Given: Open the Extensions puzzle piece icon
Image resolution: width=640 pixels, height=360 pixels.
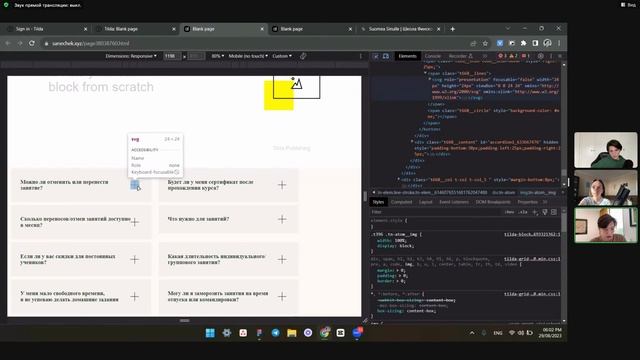Looking at the screenshot, I should pos(524,43).
